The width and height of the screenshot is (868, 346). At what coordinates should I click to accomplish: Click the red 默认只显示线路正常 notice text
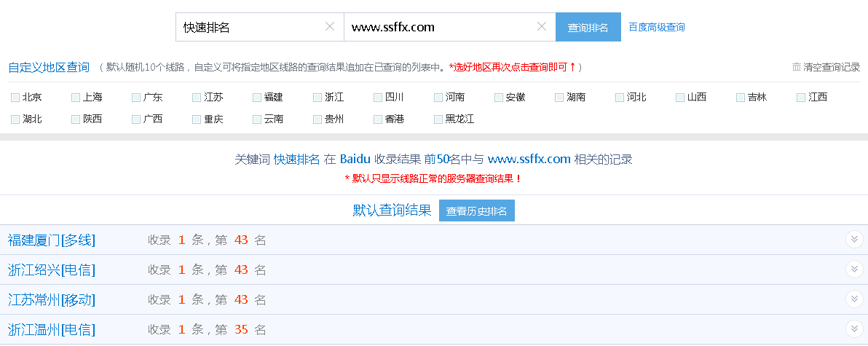[x=433, y=178]
